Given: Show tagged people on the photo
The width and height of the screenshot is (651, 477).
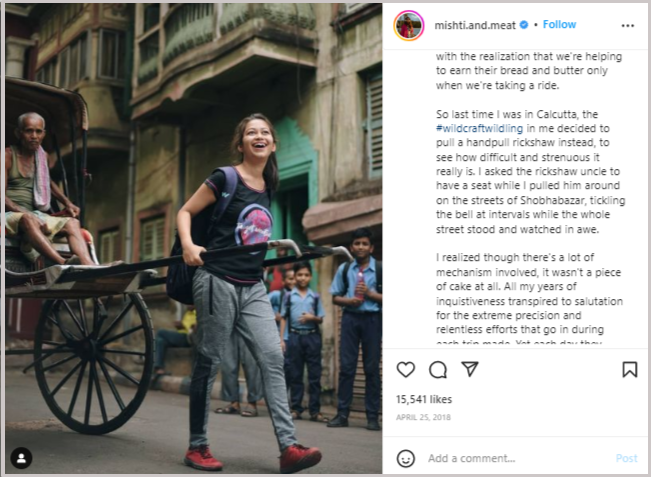Looking at the screenshot, I should pos(21,458).
